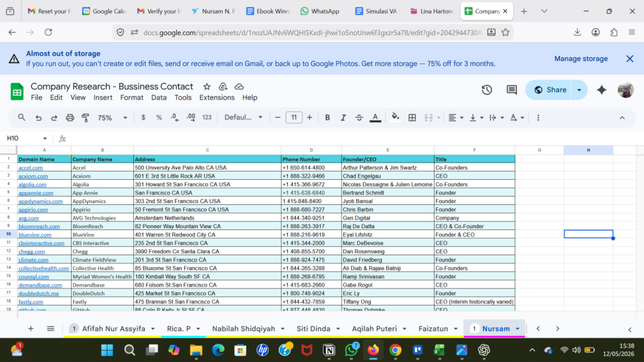Click the cloud document status icon
The height and width of the screenshot is (362, 644).
click(239, 87)
